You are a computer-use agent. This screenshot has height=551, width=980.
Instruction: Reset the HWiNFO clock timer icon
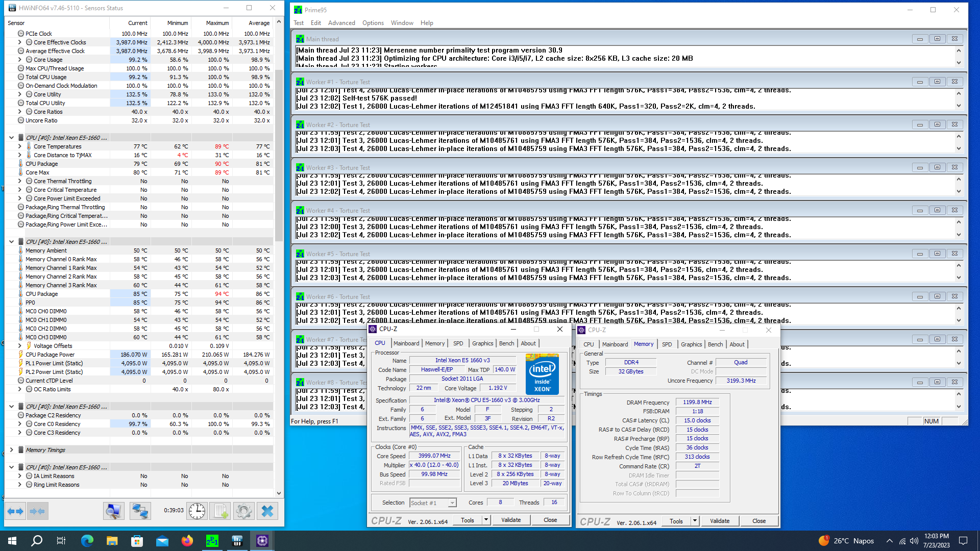197,511
